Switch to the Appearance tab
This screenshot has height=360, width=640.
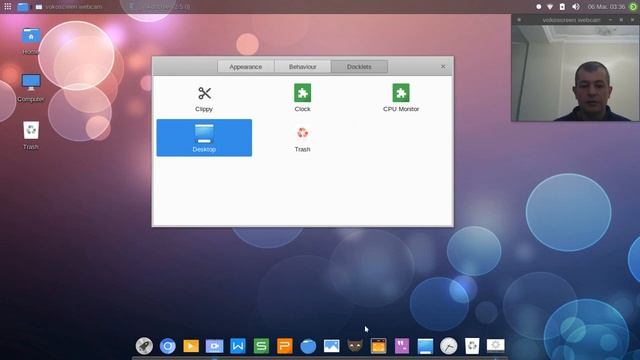[x=246, y=67]
